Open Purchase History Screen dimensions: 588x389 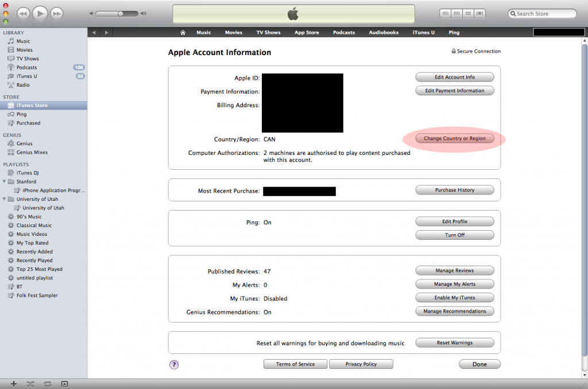[455, 190]
